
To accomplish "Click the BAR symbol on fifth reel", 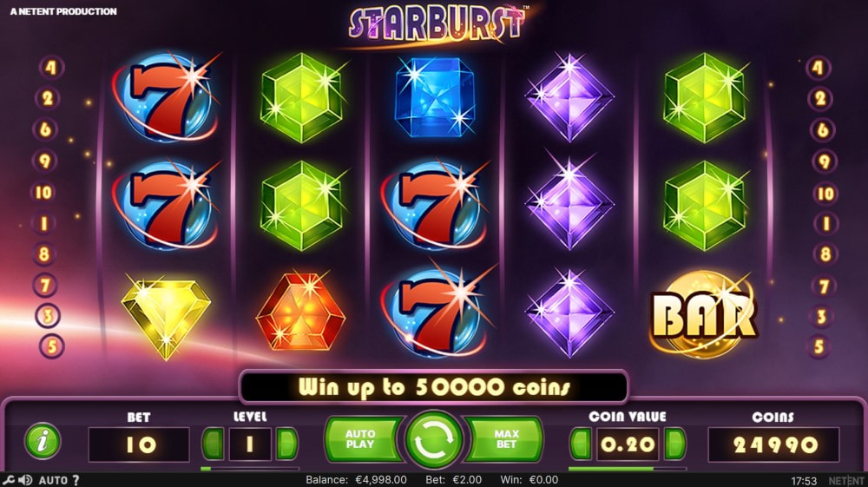I will click(x=703, y=313).
